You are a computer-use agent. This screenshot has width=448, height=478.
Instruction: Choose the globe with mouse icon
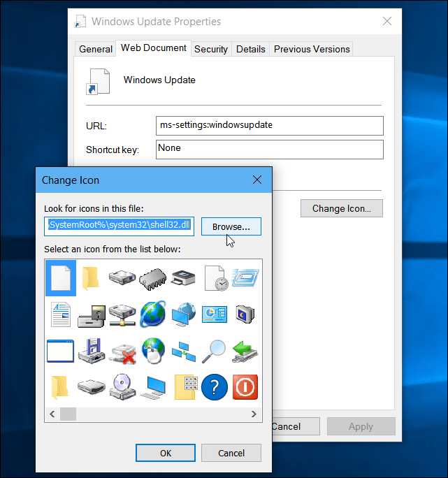[x=153, y=351]
